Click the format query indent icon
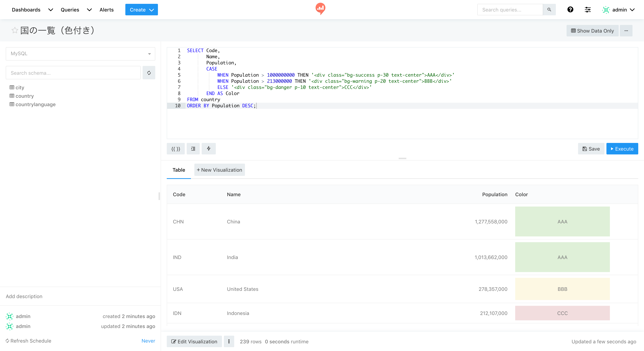 (x=193, y=149)
